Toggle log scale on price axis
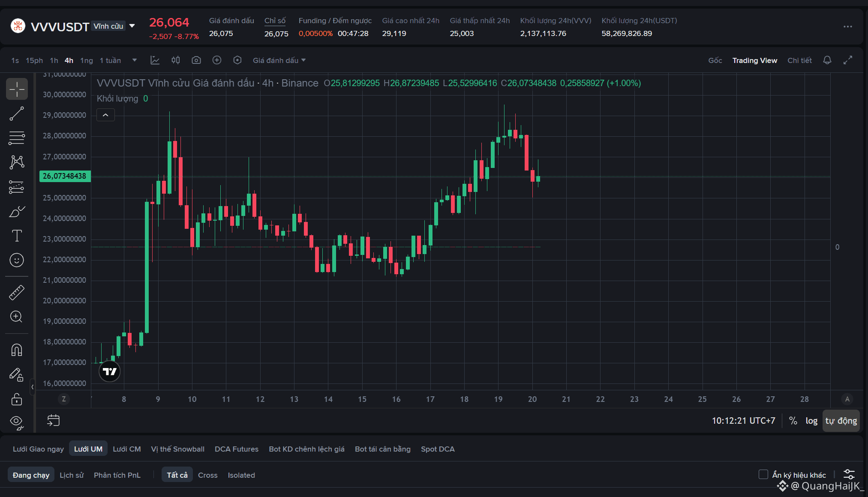Viewport: 868px width, 497px height. click(811, 421)
